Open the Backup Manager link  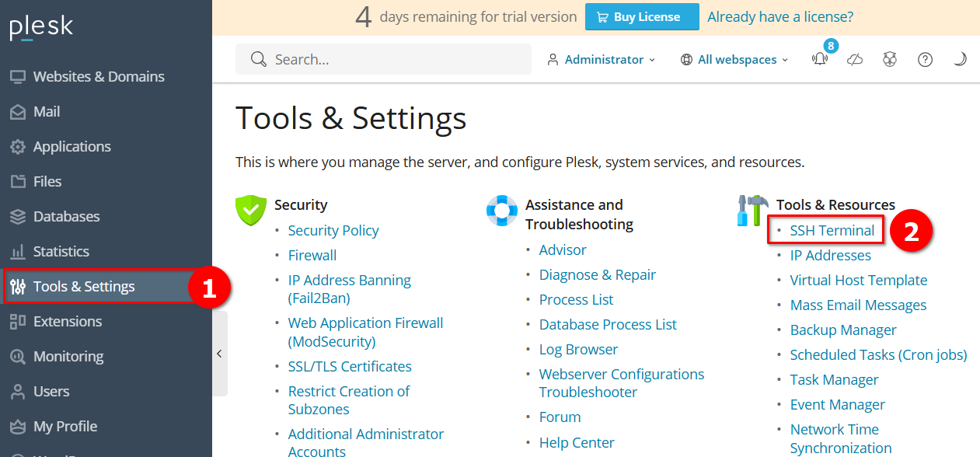(x=843, y=330)
